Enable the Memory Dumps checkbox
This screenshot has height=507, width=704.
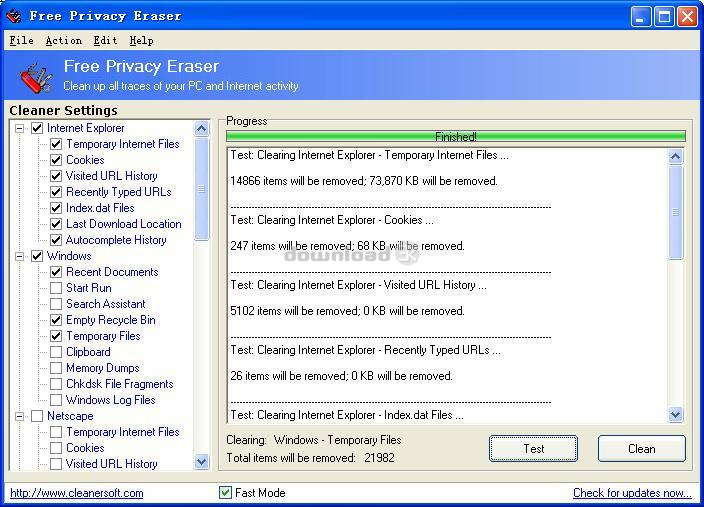(56, 368)
